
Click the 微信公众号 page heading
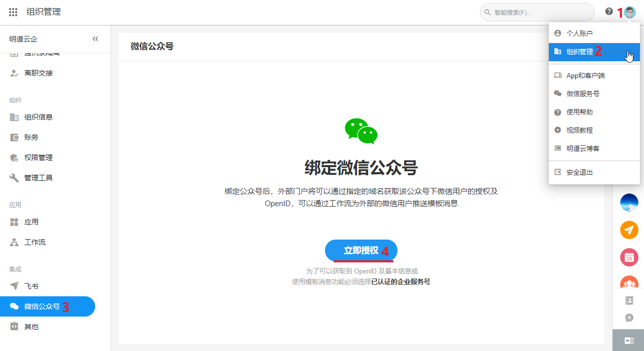(152, 46)
